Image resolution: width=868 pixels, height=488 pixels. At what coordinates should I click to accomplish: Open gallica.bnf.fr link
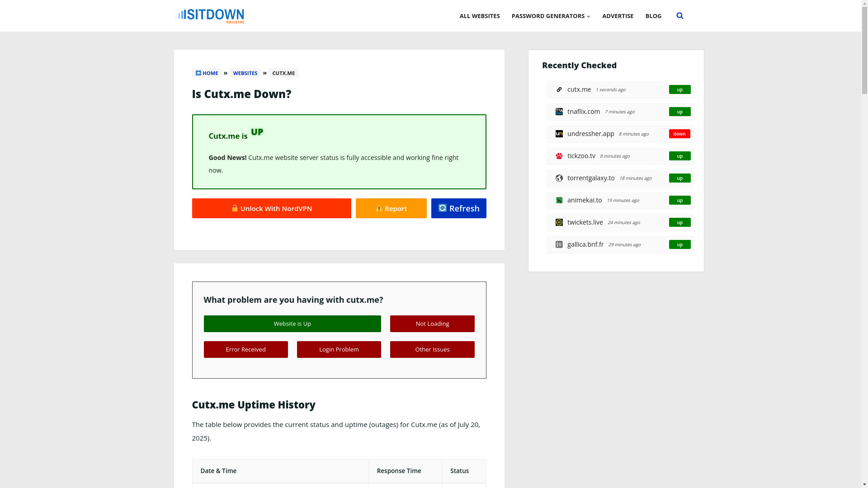point(585,244)
